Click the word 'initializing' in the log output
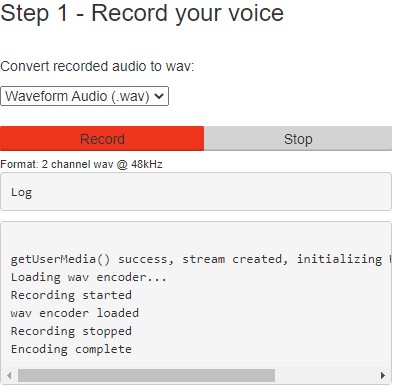This screenshot has height=390, width=394. pos(339,259)
